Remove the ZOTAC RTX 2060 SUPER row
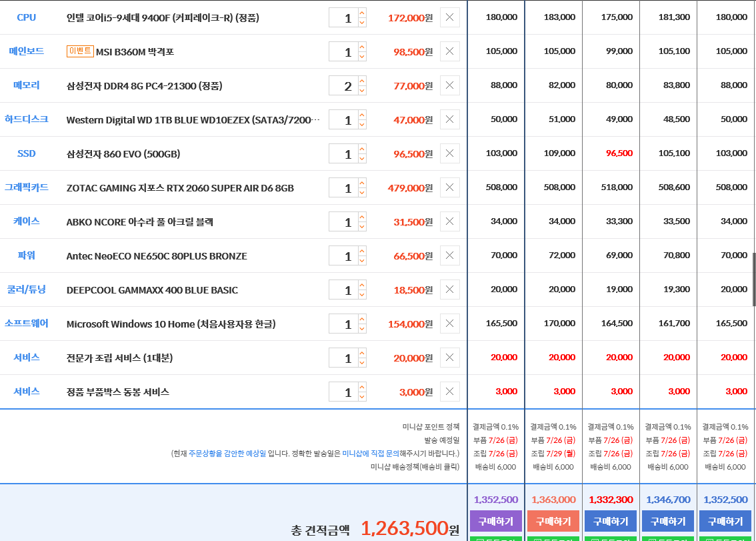The width and height of the screenshot is (756, 541). (x=449, y=187)
